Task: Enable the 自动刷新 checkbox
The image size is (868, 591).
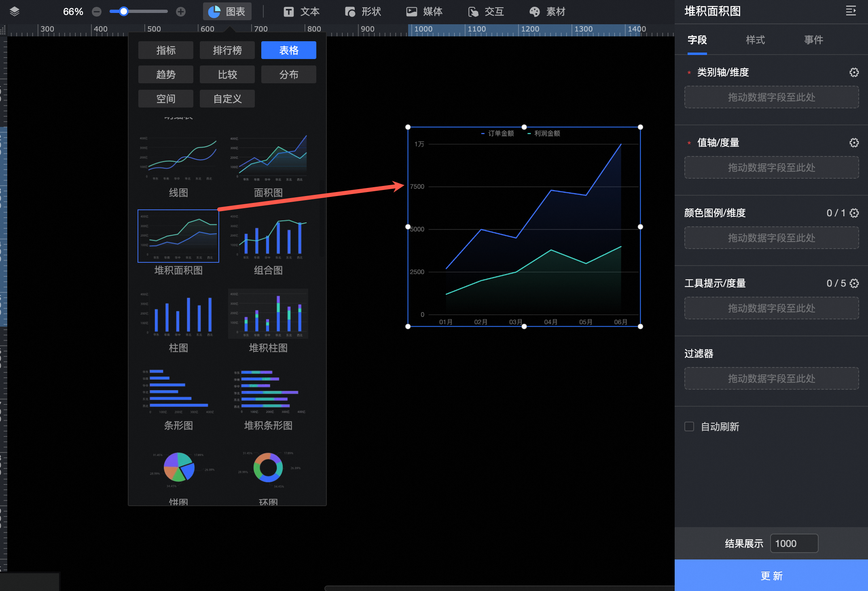Action: [x=689, y=426]
